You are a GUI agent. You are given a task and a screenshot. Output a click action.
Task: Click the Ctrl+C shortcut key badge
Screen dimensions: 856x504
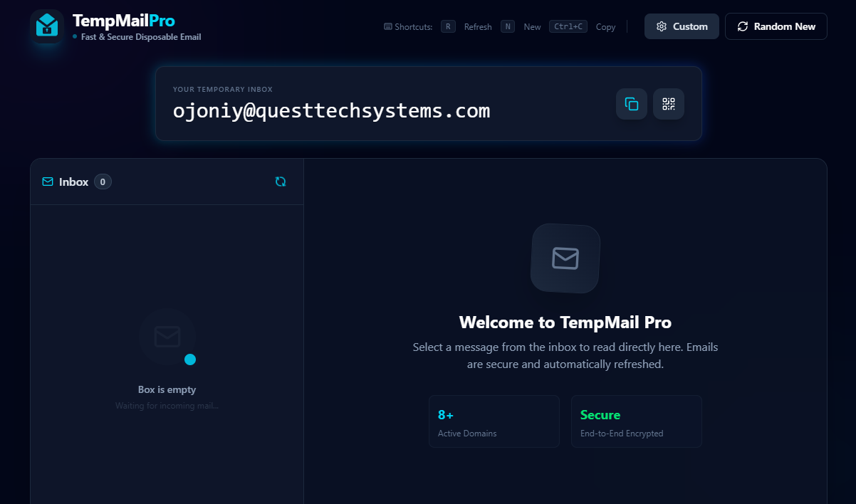(568, 27)
